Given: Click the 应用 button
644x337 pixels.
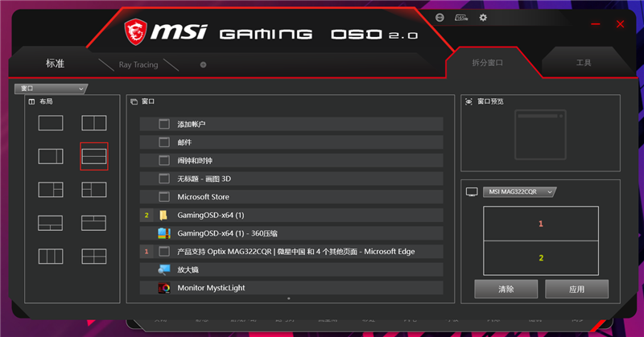Looking at the screenshot, I should tap(576, 289).
